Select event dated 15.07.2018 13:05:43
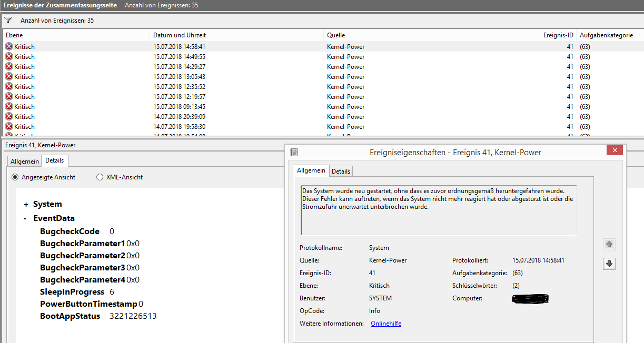The width and height of the screenshot is (644, 343). pyautogui.click(x=322, y=76)
